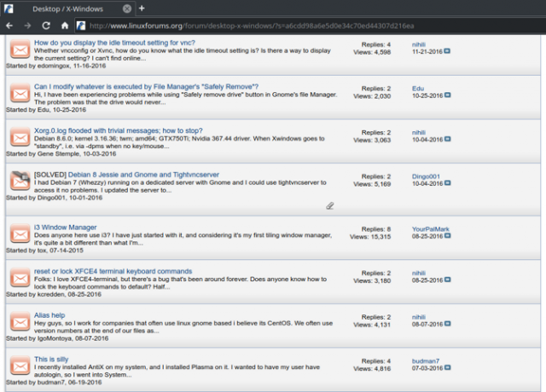Click envelope icon for This is silly thread
Screen dimensions: 546x392
pyautogui.click(x=20, y=366)
